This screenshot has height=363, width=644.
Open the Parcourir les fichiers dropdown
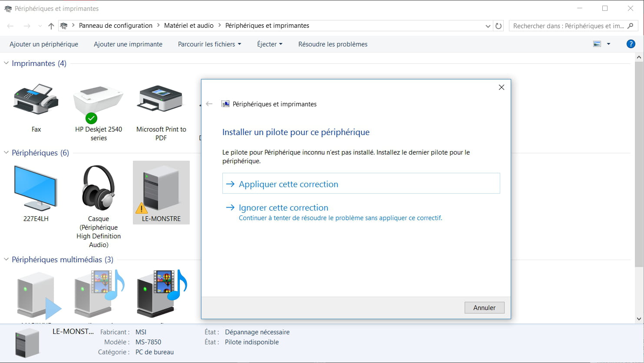tap(209, 44)
